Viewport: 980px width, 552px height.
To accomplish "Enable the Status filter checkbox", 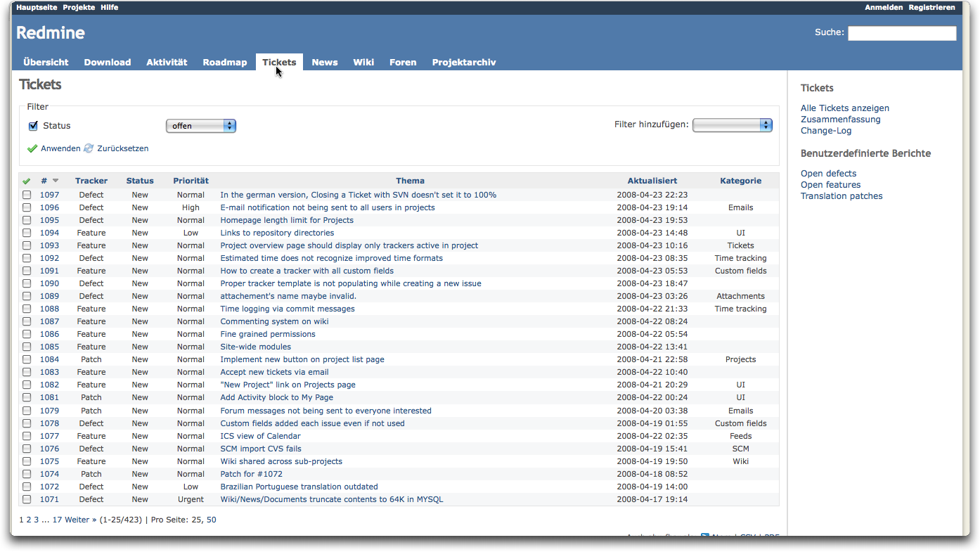I will [x=33, y=125].
